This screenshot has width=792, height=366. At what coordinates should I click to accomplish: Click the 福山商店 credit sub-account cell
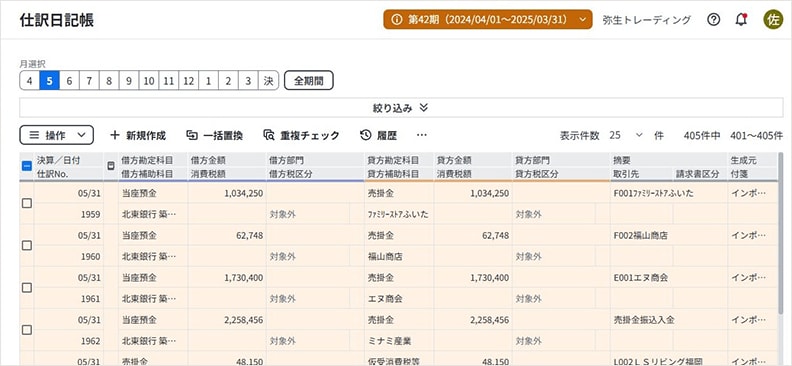coord(399,256)
